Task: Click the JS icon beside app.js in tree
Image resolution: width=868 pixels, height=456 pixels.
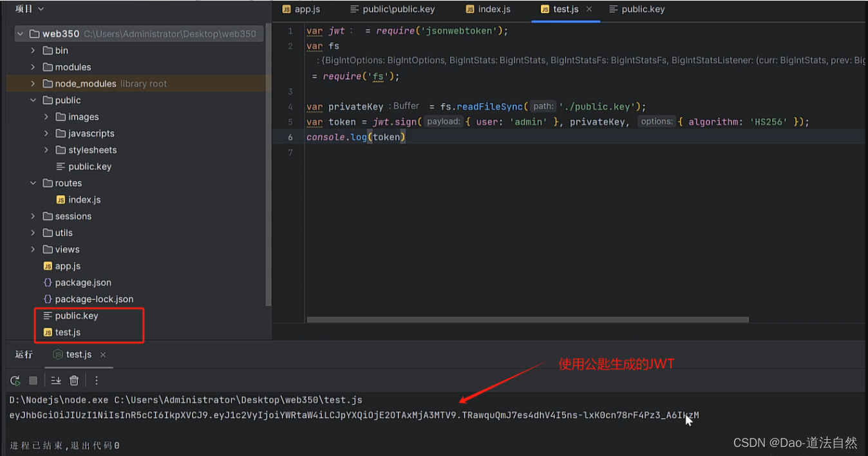Action: 48,266
